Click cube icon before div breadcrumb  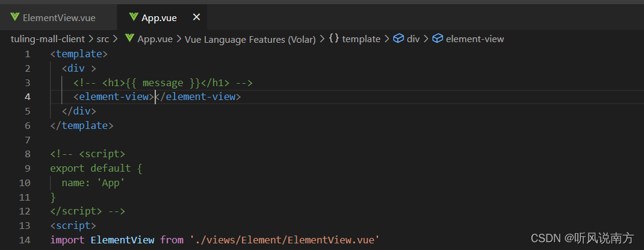pyautogui.click(x=398, y=39)
